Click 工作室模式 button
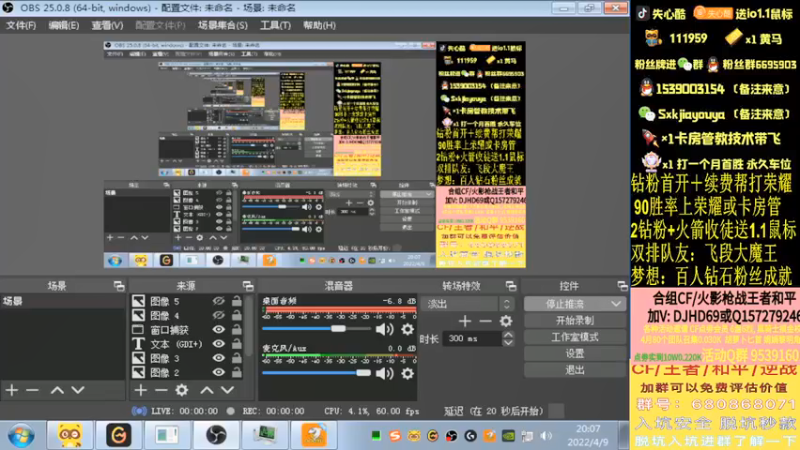800x450 pixels. click(575, 337)
